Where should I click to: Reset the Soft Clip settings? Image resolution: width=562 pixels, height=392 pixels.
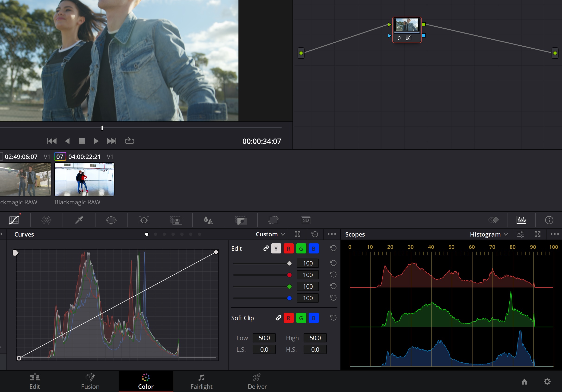pos(333,318)
